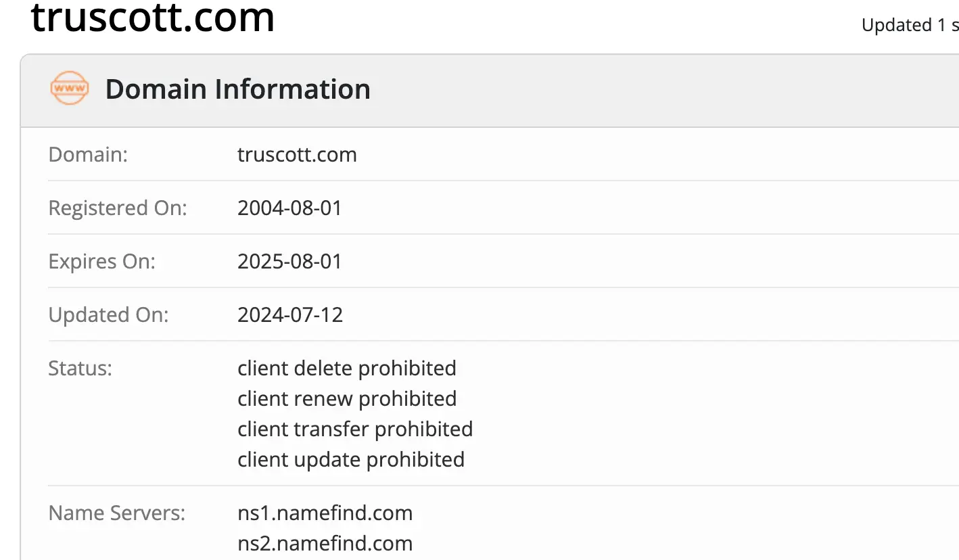Click the Updated On: label
This screenshot has height=560, width=959.
pyautogui.click(x=108, y=314)
